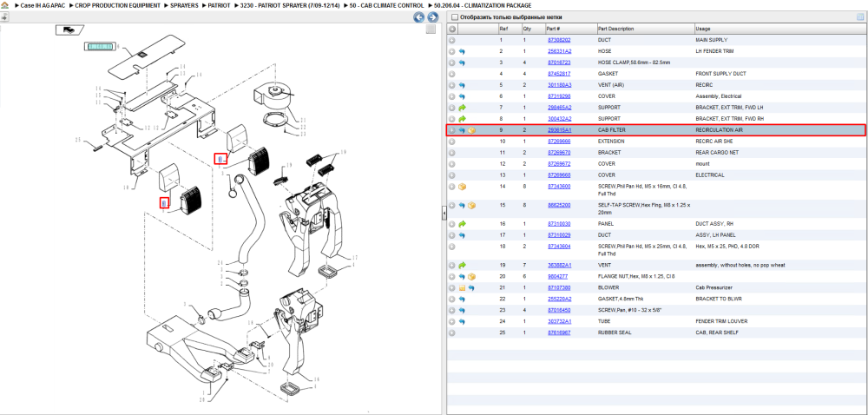Expand the ref 4 GASKET row
This screenshot has height=415, width=868.
click(452, 74)
